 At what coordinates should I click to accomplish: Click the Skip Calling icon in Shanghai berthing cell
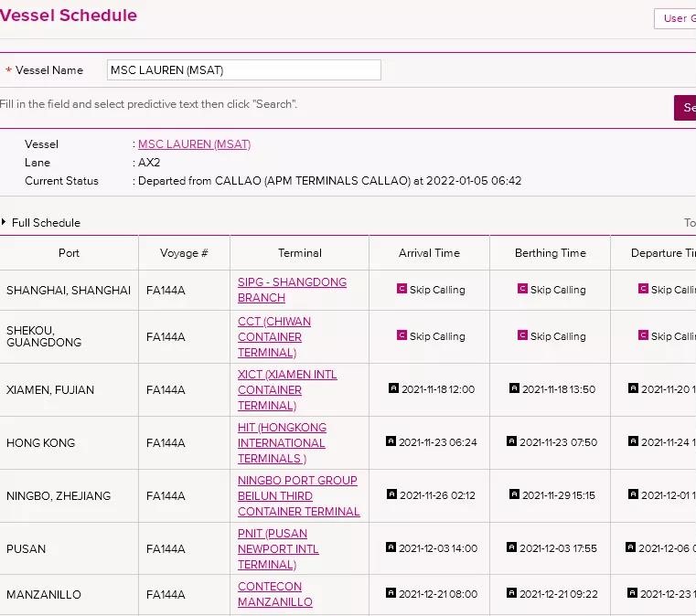click(522, 289)
